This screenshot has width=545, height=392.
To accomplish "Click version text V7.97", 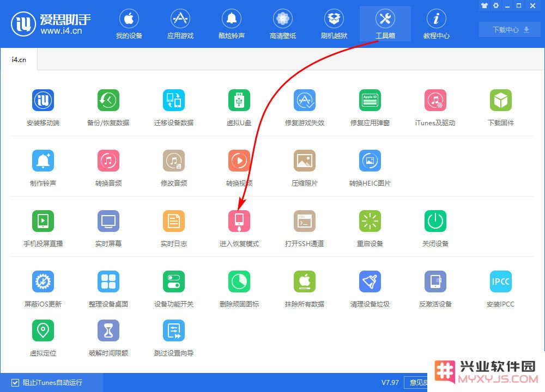I will [390, 383].
